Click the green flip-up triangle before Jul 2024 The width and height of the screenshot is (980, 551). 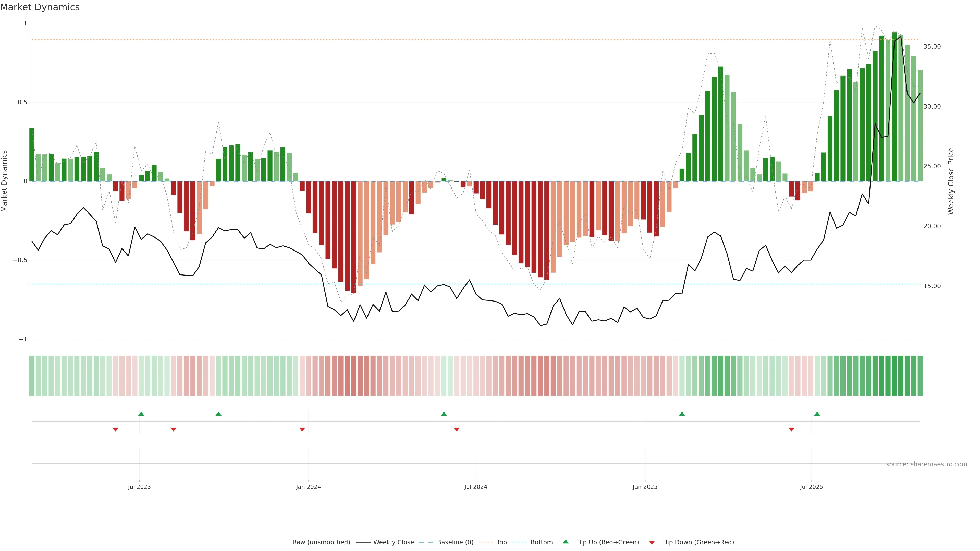coord(444,414)
